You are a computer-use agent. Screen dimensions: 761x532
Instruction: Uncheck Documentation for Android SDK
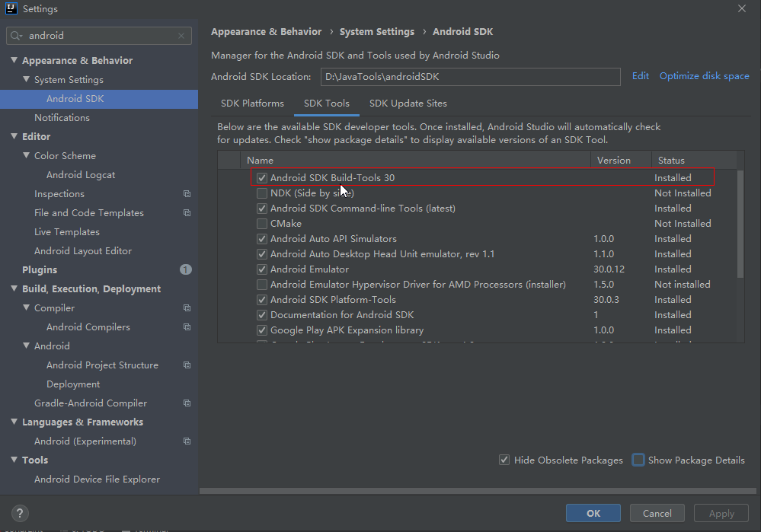pyautogui.click(x=261, y=315)
